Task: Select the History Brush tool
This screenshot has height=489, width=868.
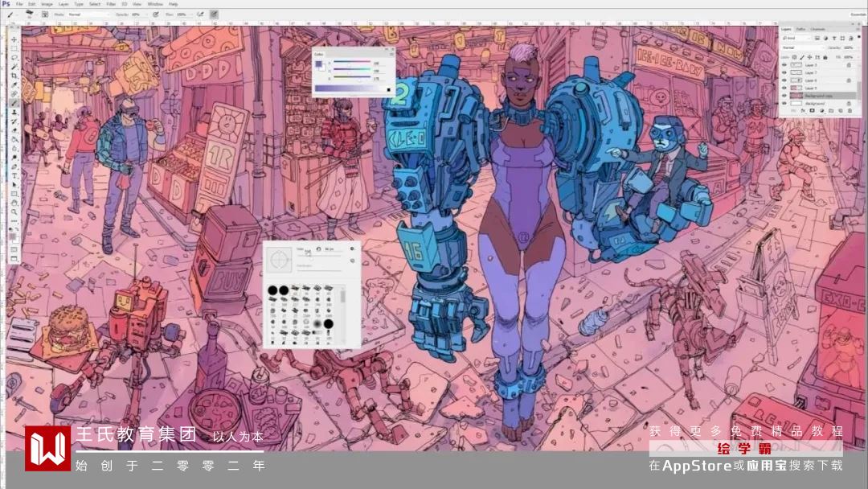Action: point(14,121)
